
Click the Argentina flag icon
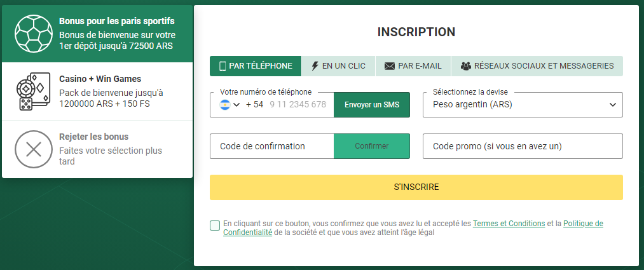(224, 105)
